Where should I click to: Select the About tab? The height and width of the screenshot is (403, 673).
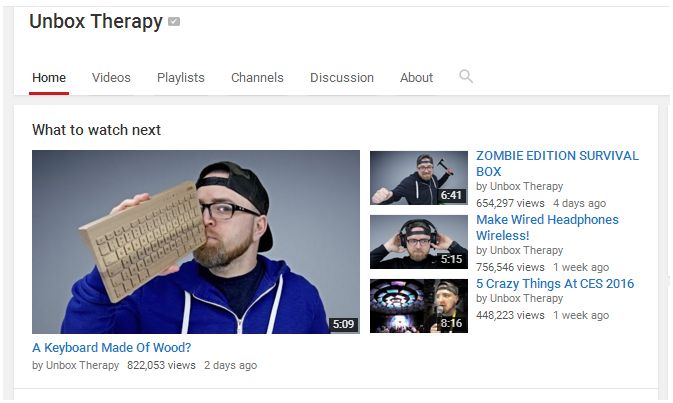(x=416, y=78)
